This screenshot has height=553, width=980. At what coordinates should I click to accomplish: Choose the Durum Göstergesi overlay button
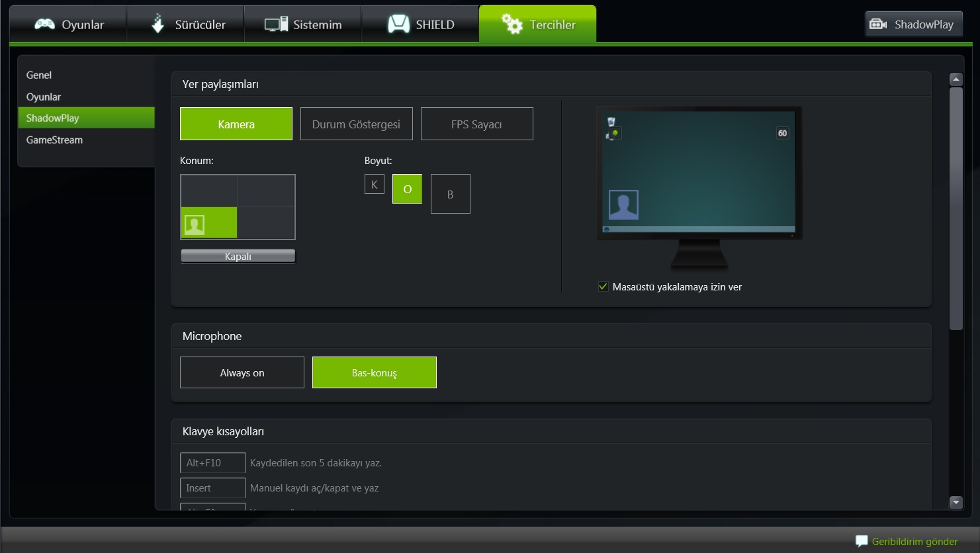pyautogui.click(x=357, y=124)
